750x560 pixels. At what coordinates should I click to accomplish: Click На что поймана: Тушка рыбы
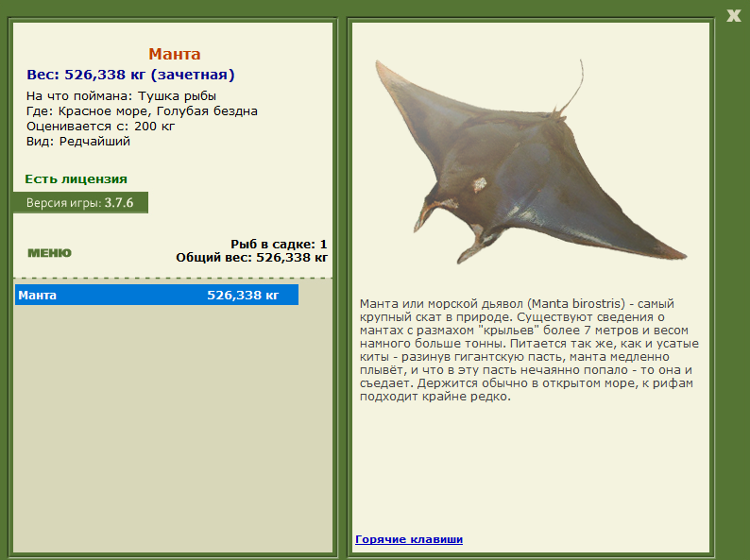point(121,96)
